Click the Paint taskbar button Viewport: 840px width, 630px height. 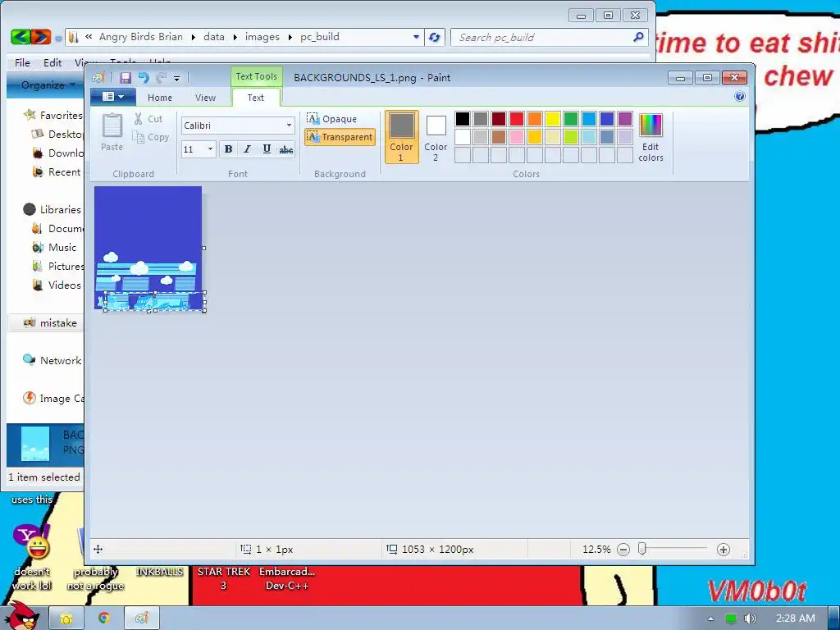point(141,618)
